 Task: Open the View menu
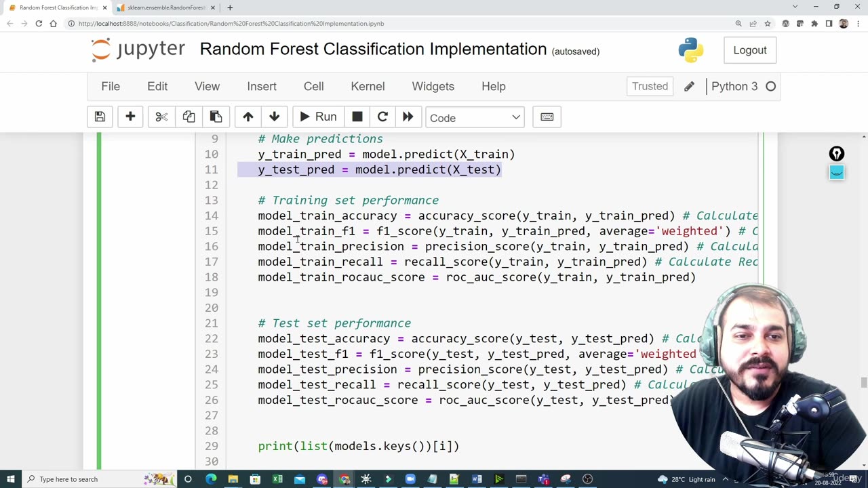(x=207, y=86)
